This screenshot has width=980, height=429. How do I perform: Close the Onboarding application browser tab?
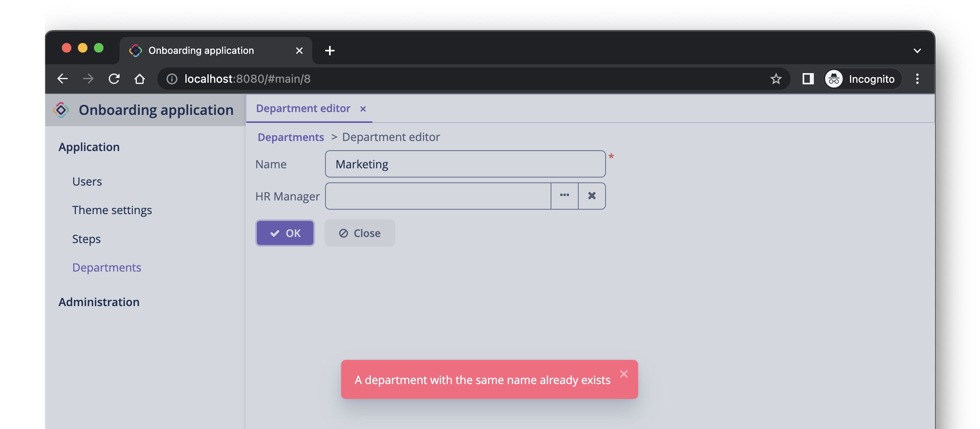click(x=299, y=51)
